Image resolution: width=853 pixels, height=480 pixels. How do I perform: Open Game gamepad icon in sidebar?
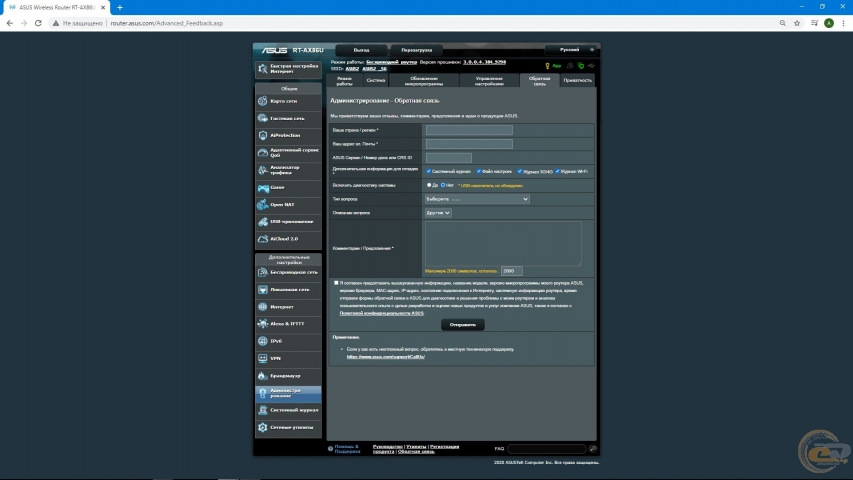(x=263, y=188)
